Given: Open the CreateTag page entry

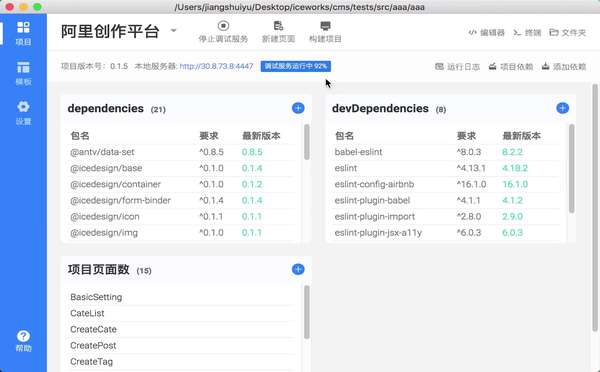Looking at the screenshot, I should (x=183, y=361).
